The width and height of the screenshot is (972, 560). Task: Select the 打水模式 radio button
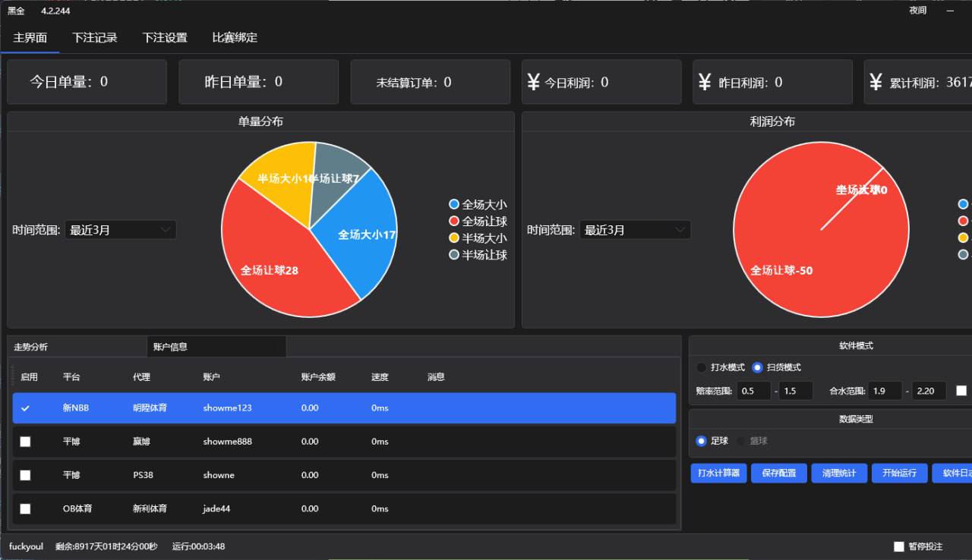[702, 367]
